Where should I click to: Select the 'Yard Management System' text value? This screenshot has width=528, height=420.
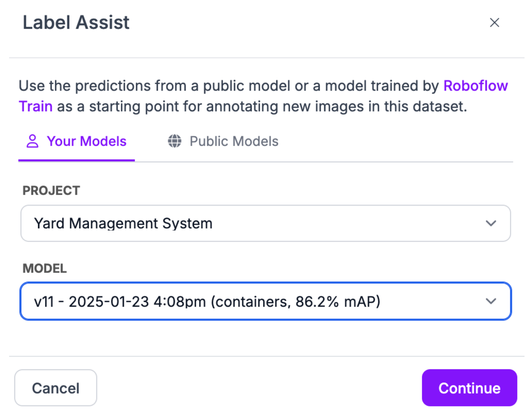coord(123,223)
